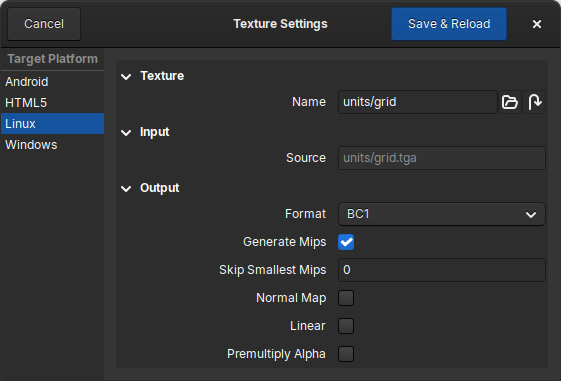Click the Texture Settings title text
Viewport: 561px width, 381px height.
pyautogui.click(x=280, y=24)
